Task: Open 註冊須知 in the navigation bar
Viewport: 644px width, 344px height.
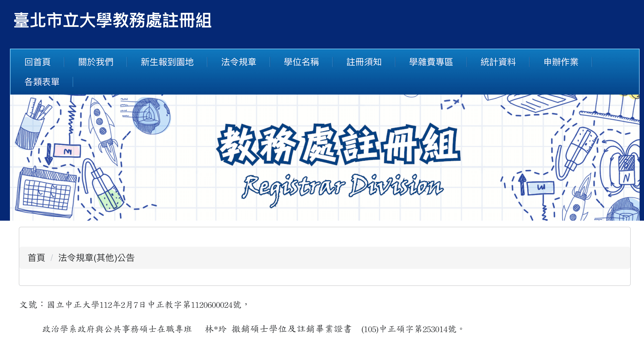Action: pos(364,62)
